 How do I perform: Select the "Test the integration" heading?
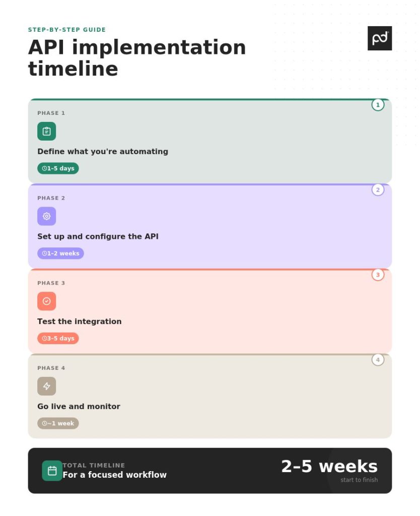(79, 321)
